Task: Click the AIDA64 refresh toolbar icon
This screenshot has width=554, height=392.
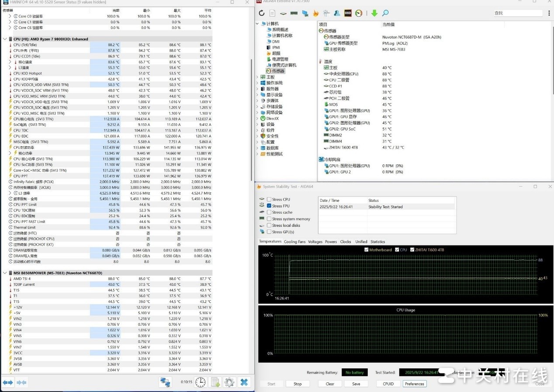Action: (x=262, y=13)
